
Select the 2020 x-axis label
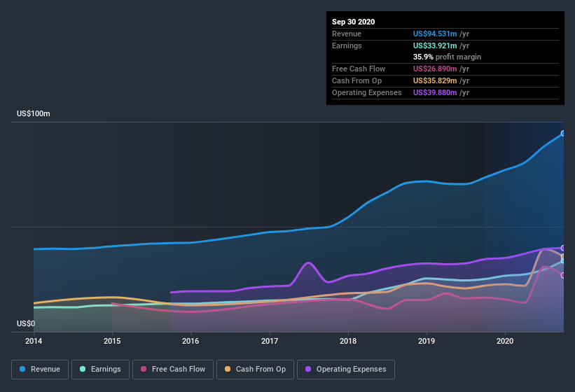click(x=505, y=341)
